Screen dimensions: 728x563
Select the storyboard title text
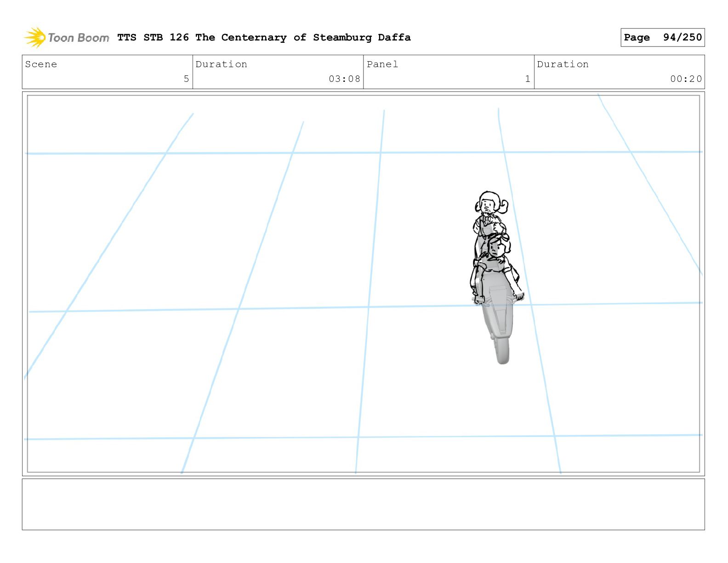264,37
